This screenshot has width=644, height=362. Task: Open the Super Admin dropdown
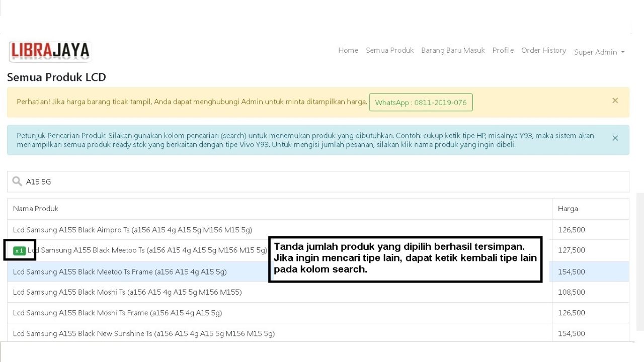pos(599,52)
